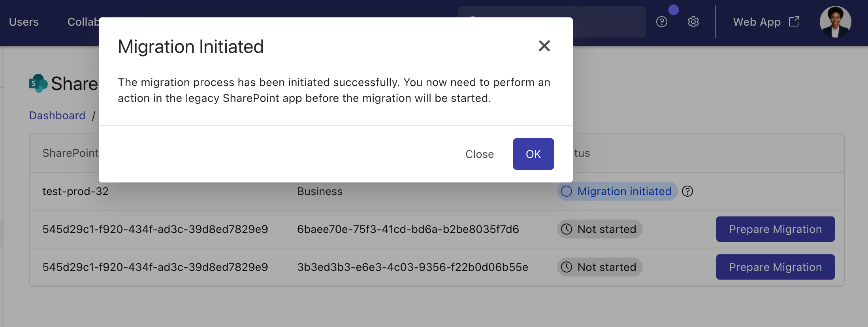
Task: Click the Close text button in dialog
Action: (x=479, y=154)
